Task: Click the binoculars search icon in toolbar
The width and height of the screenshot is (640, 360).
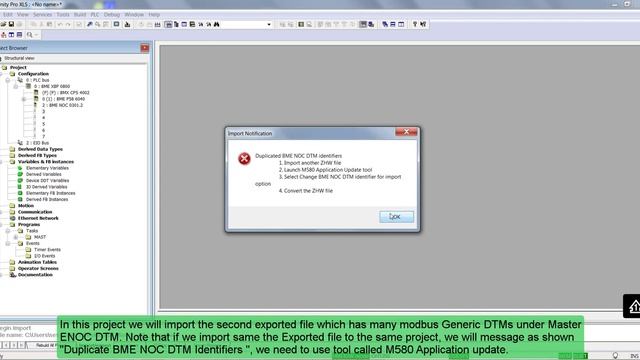Action: click(x=217, y=24)
